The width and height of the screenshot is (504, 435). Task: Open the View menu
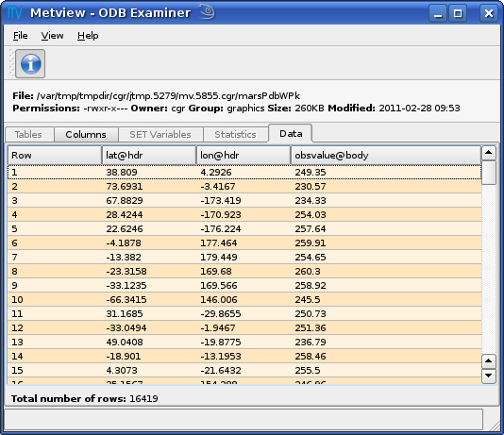click(52, 35)
